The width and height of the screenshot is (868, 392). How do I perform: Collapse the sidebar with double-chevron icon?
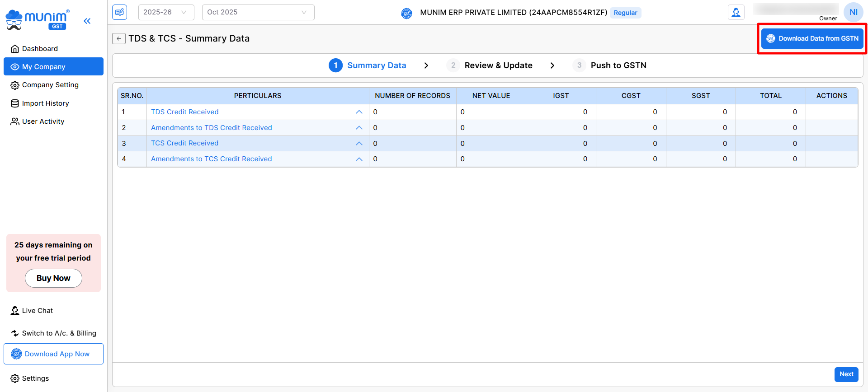pos(87,21)
